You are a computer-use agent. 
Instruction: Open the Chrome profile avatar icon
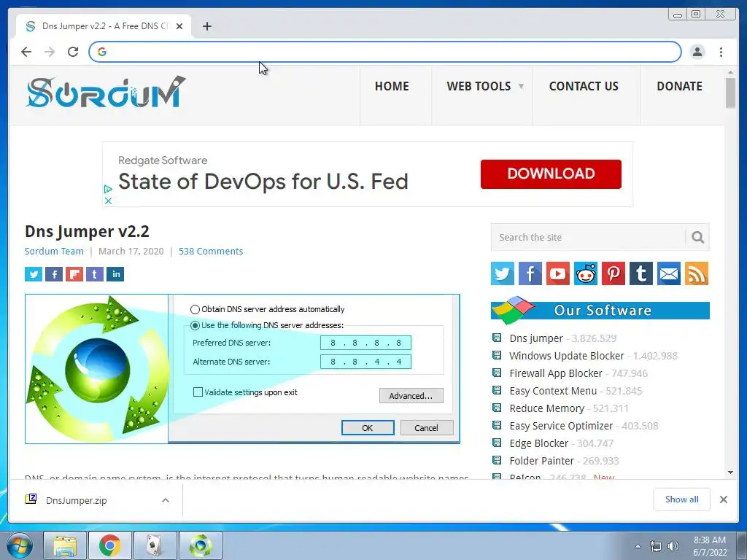697,52
